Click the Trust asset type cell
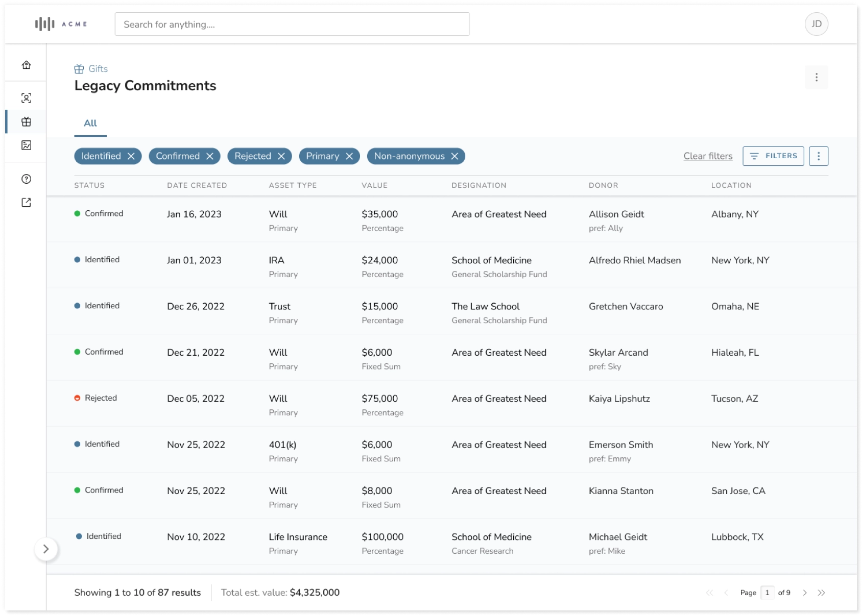This screenshot has width=862, height=616. (280, 306)
